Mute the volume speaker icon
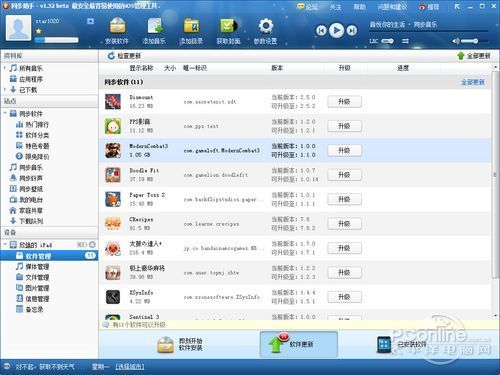Screen dimensions: 500x375 456,41
